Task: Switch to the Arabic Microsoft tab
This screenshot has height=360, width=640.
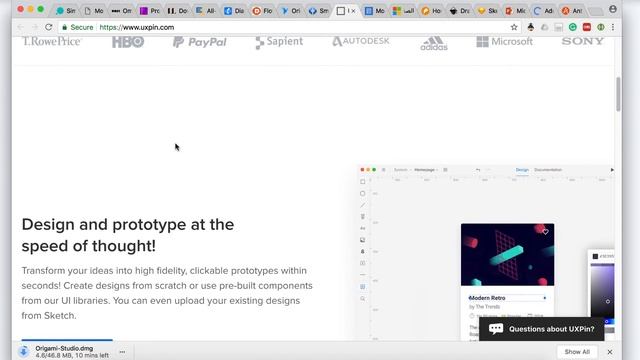Action: [x=403, y=11]
